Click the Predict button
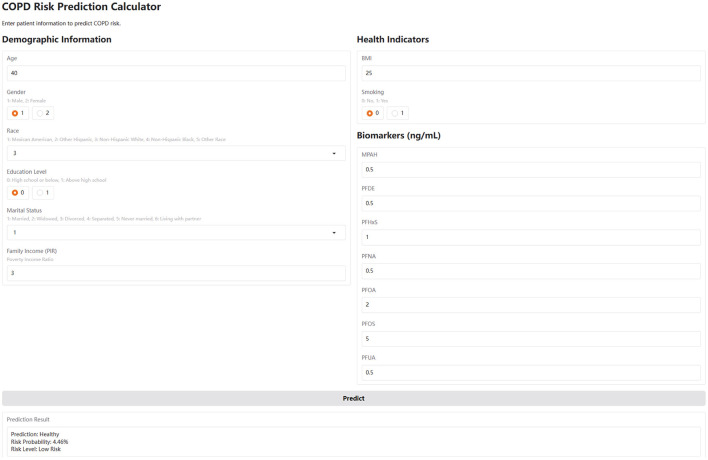The height and width of the screenshot is (460, 708). point(354,398)
